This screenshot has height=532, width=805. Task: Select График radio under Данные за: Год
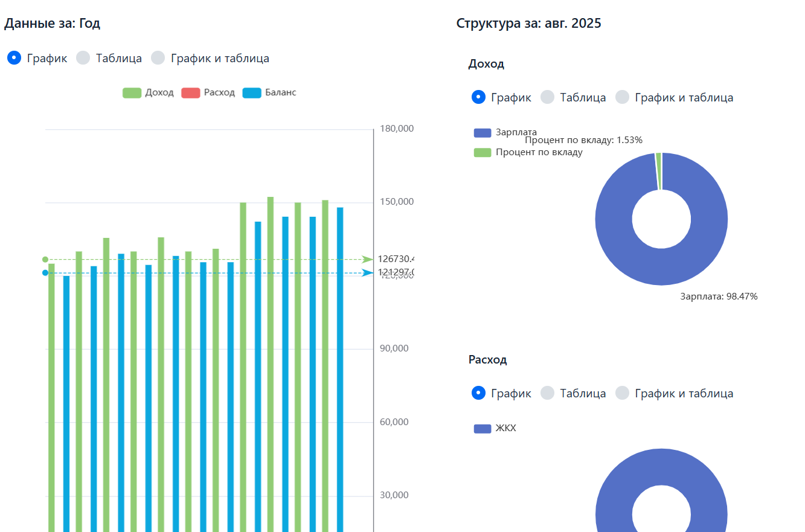[x=14, y=58]
